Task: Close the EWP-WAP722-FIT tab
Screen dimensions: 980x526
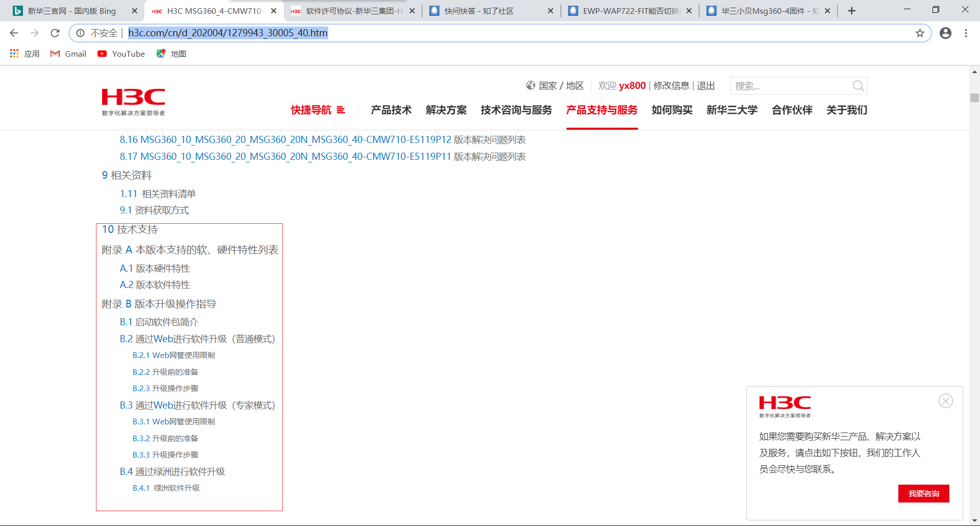Action: coord(689,11)
